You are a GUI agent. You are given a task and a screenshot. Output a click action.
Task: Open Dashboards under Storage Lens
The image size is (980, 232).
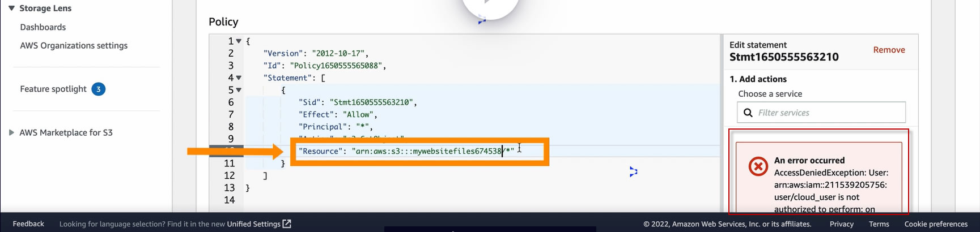click(x=43, y=27)
